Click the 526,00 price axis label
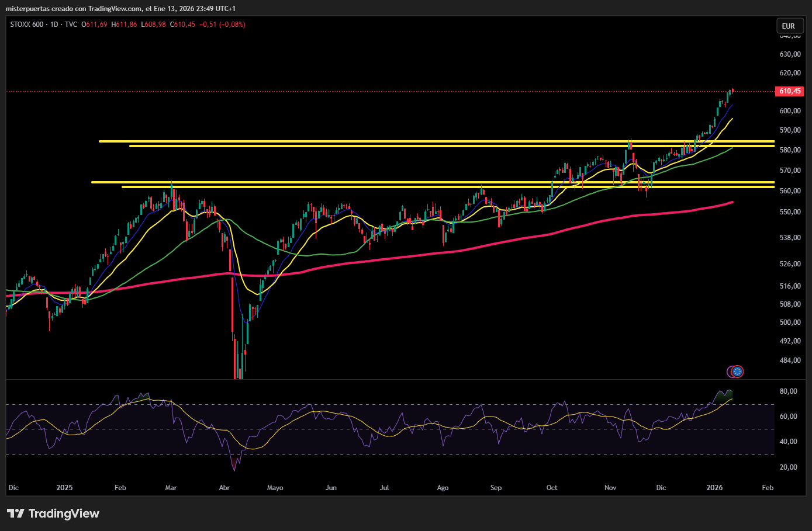This screenshot has width=812, height=531. [x=790, y=264]
